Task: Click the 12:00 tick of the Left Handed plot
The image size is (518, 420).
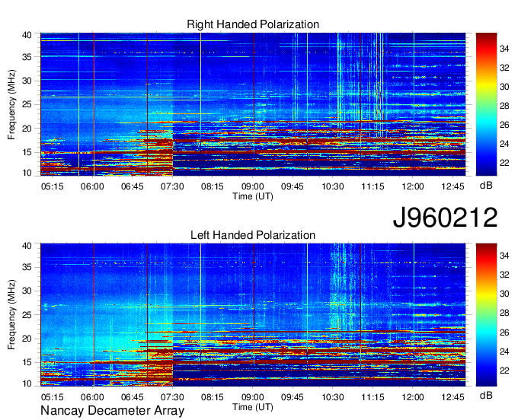Action: pyautogui.click(x=413, y=396)
